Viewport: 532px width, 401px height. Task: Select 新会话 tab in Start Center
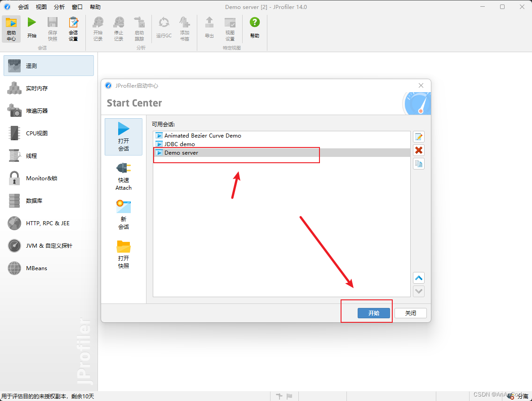pos(124,215)
